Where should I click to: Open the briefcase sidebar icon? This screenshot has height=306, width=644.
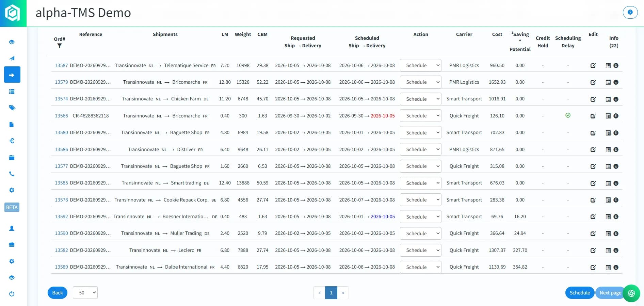(x=12, y=244)
